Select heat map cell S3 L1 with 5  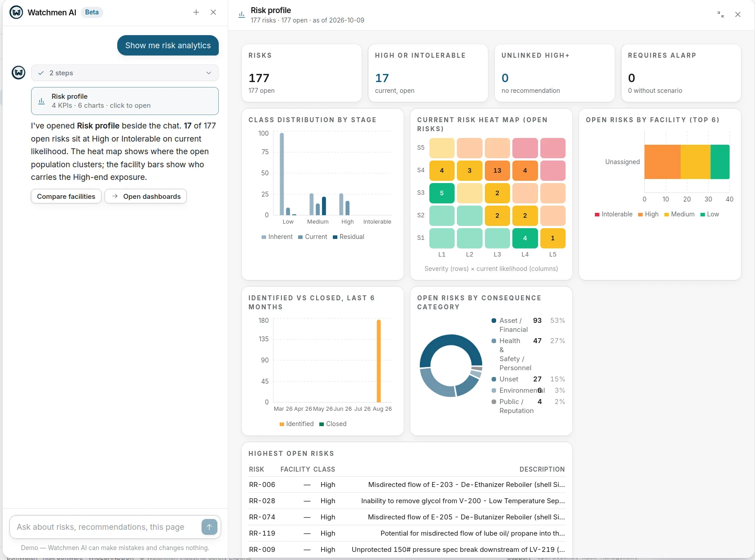click(442, 193)
